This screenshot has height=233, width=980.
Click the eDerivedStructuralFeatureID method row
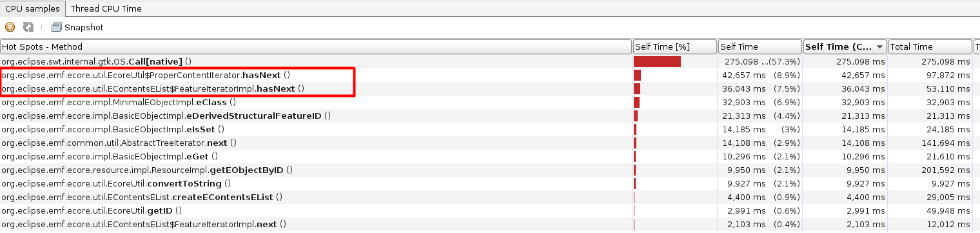490,116
